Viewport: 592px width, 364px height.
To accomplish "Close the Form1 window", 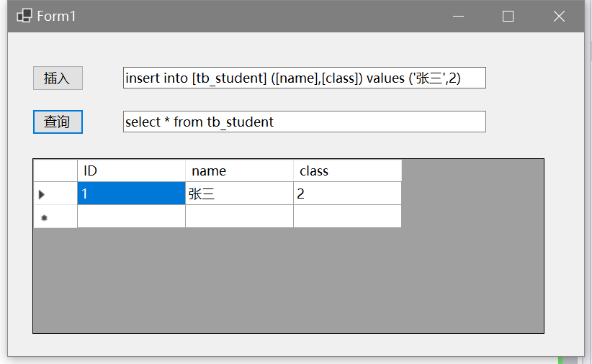I will pyautogui.click(x=559, y=16).
